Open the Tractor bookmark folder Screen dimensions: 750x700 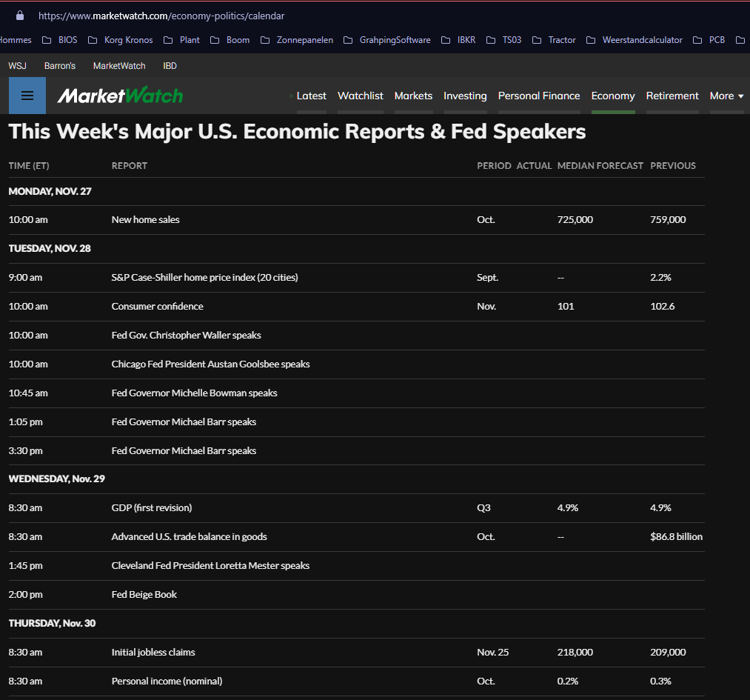[554, 40]
